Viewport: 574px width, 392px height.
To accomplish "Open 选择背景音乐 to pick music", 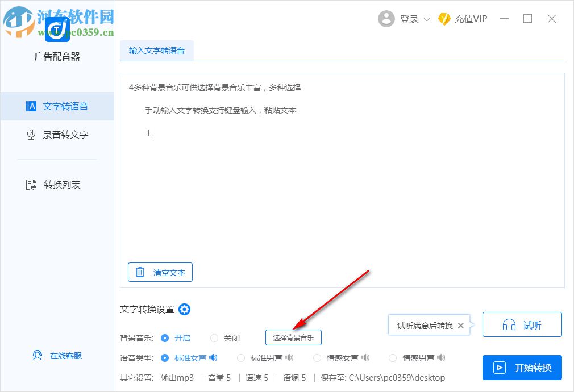I will click(x=293, y=337).
